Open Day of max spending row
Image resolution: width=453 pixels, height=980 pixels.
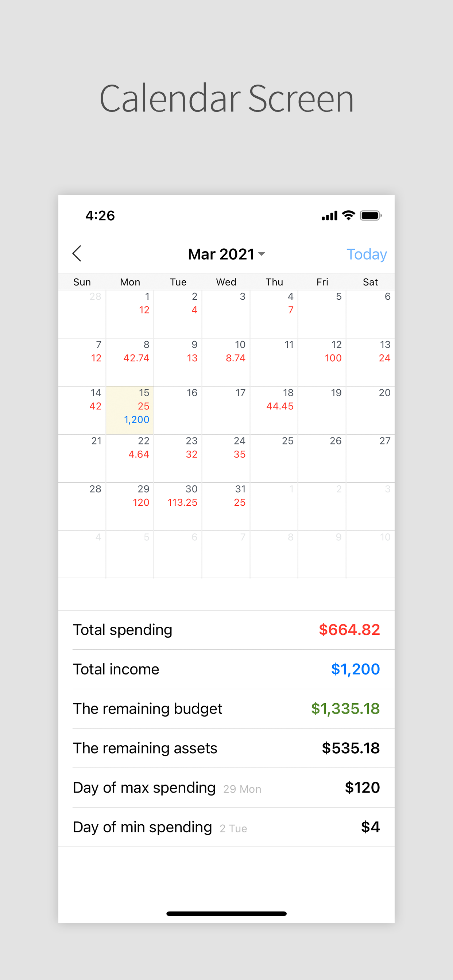click(x=226, y=787)
